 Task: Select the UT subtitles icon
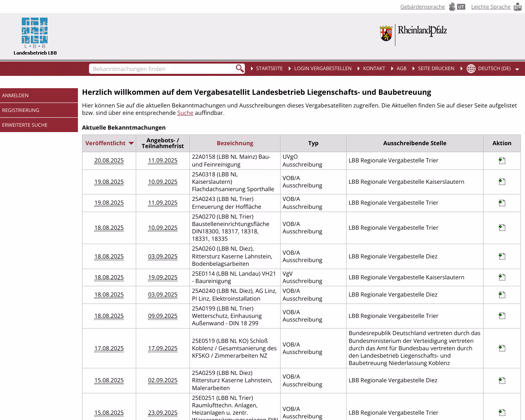[x=461, y=7]
